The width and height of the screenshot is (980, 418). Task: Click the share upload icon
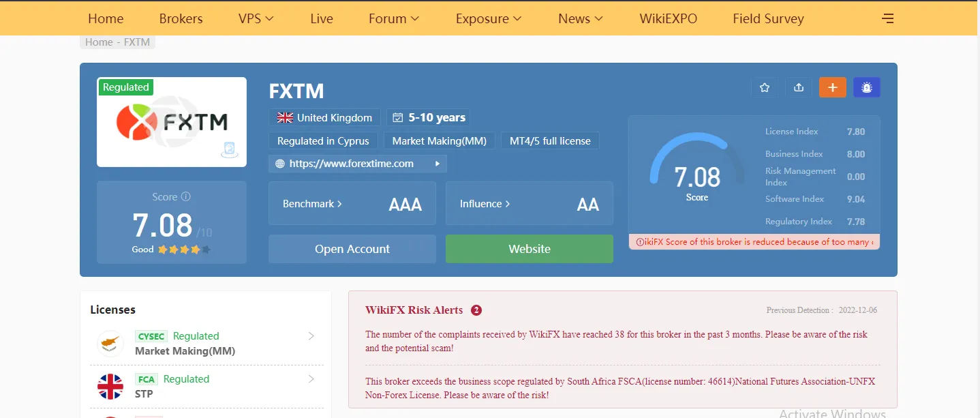[x=799, y=87]
